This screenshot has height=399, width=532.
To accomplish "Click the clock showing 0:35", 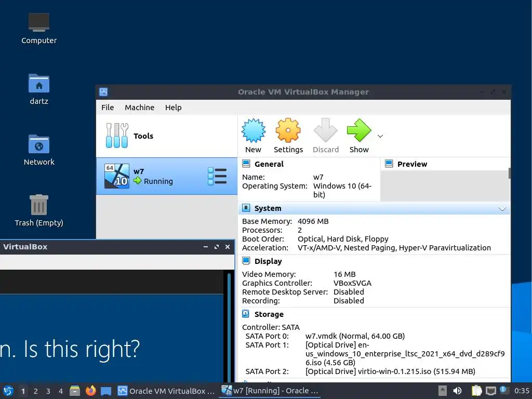I will click(x=522, y=391).
